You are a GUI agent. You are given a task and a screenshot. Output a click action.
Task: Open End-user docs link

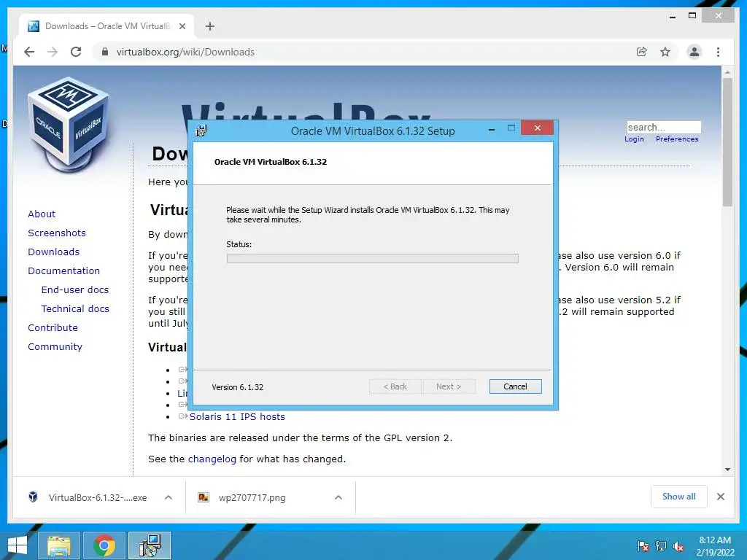click(75, 290)
